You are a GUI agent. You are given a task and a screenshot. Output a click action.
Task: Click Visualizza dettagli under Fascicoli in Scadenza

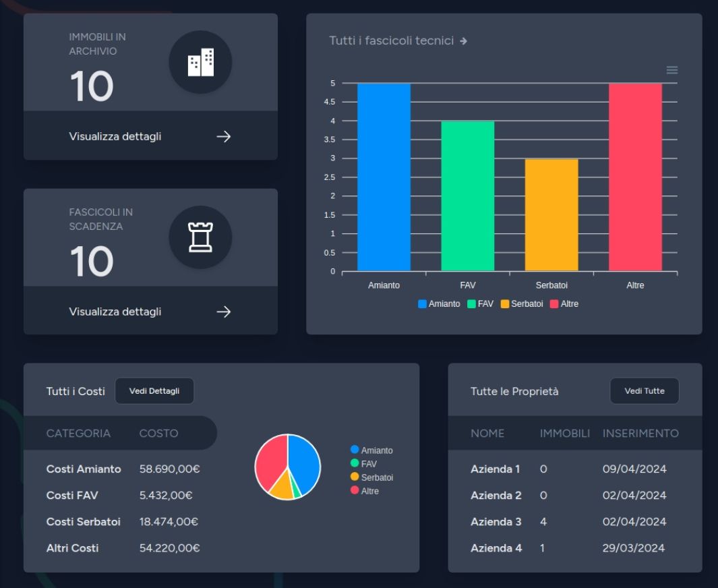pos(115,312)
